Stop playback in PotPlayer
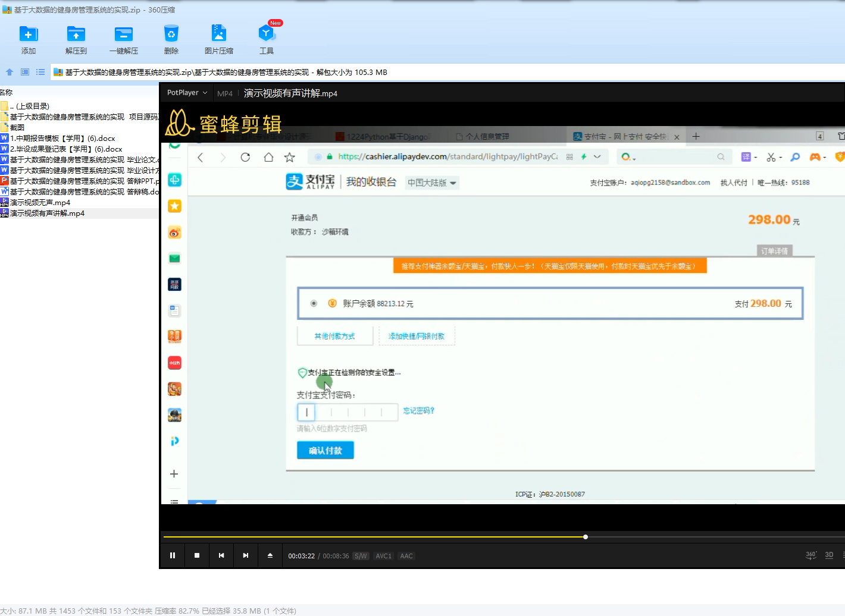 click(197, 555)
